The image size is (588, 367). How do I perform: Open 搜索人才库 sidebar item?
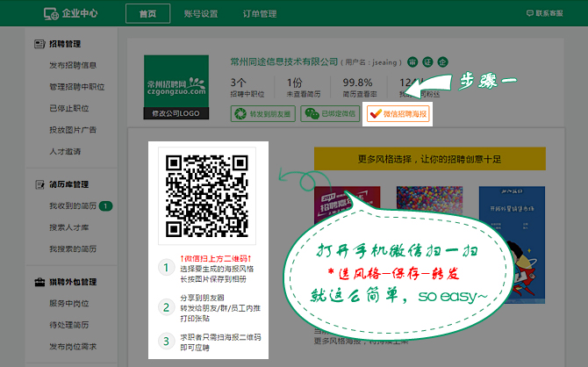[x=69, y=227]
